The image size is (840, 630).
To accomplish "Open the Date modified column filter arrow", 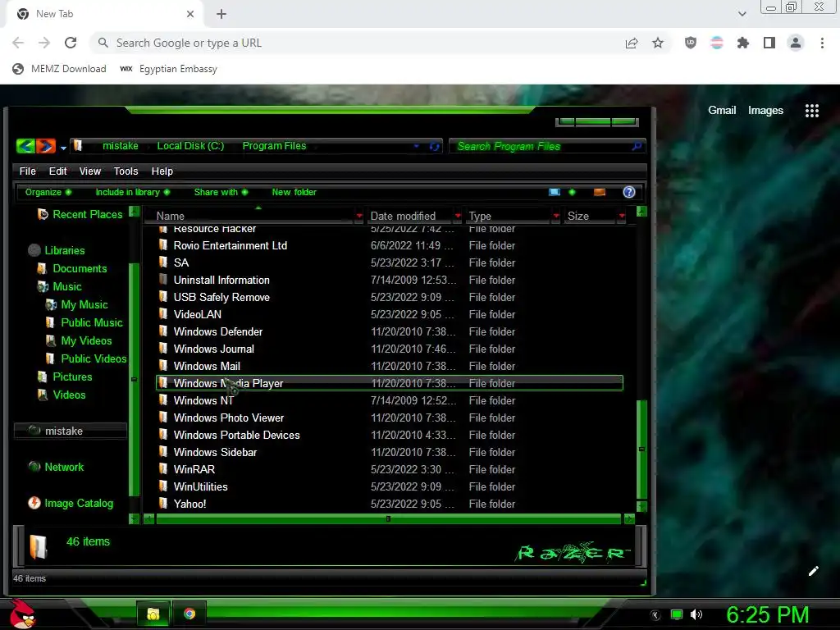I will [458, 216].
